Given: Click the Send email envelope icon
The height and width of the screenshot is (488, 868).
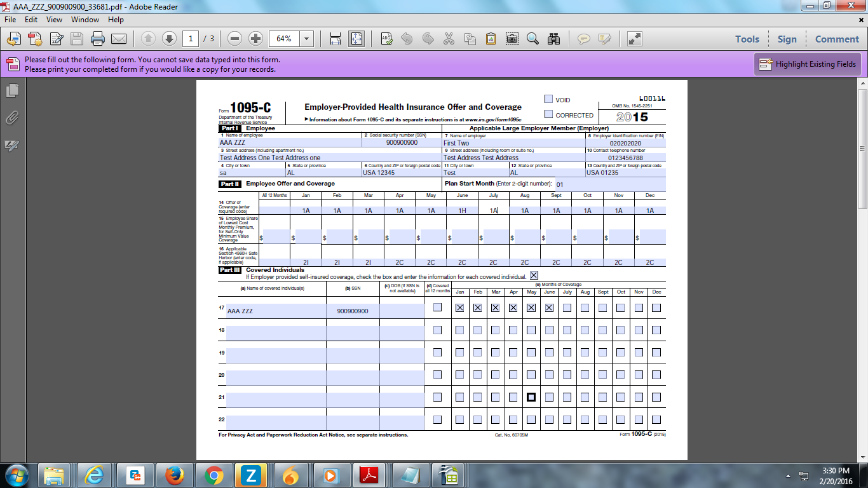Looking at the screenshot, I should [x=118, y=39].
